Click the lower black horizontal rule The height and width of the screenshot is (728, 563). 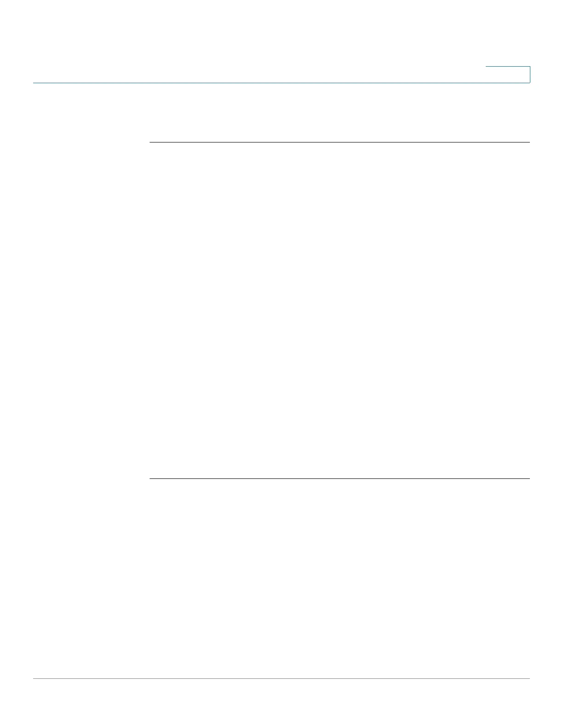[x=339, y=478]
